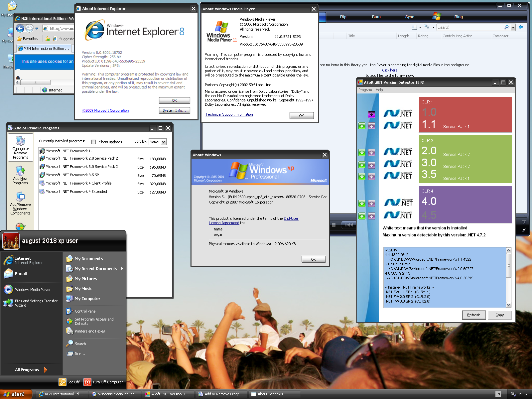Switch to Bing tab in Media Player
Screen dimensions: 532x399
point(459,17)
